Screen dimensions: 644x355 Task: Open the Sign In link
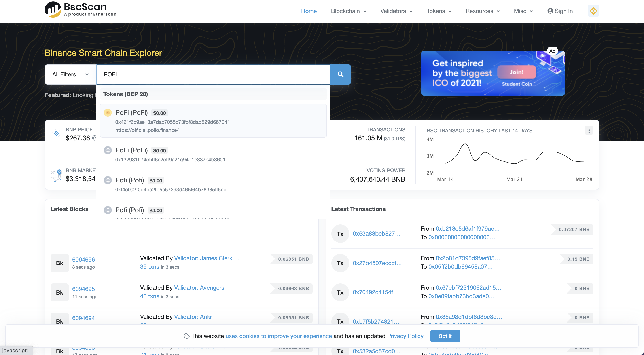coord(560,11)
